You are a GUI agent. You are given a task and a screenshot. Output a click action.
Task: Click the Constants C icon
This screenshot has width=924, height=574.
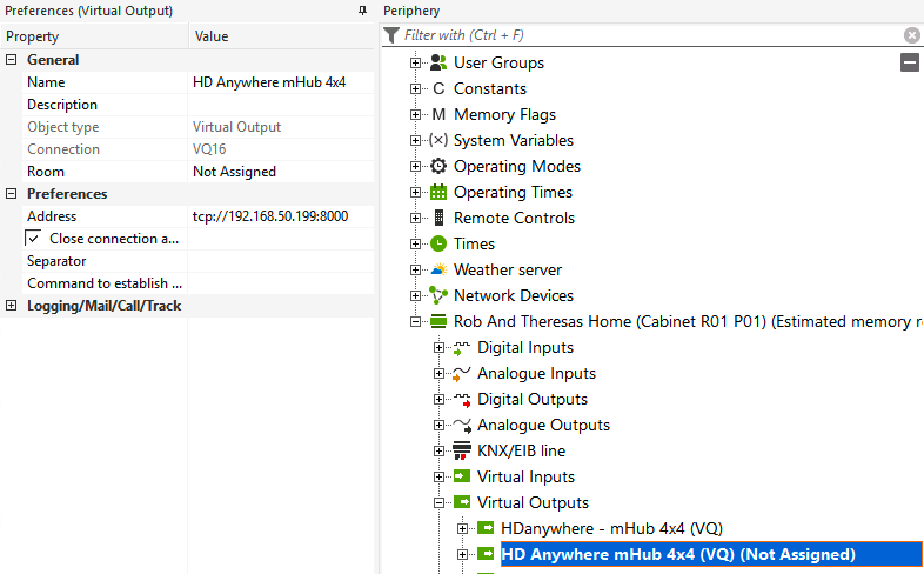(438, 88)
